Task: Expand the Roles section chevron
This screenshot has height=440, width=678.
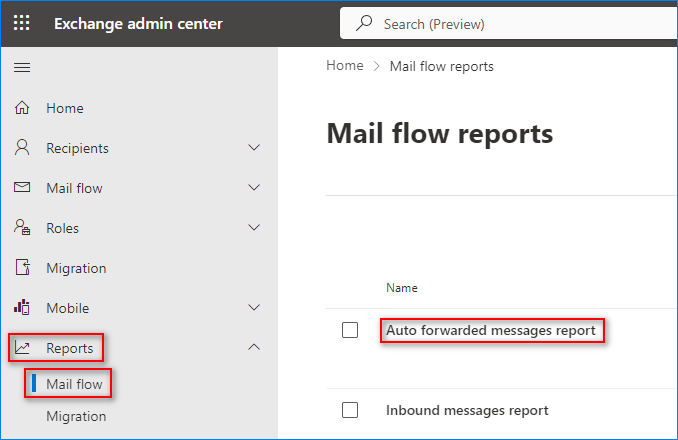Action: tap(254, 227)
